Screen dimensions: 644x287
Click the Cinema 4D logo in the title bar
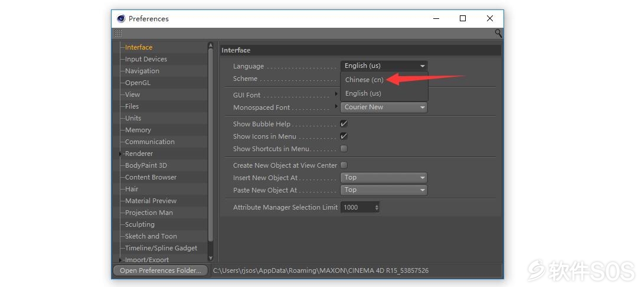pyautogui.click(x=121, y=18)
